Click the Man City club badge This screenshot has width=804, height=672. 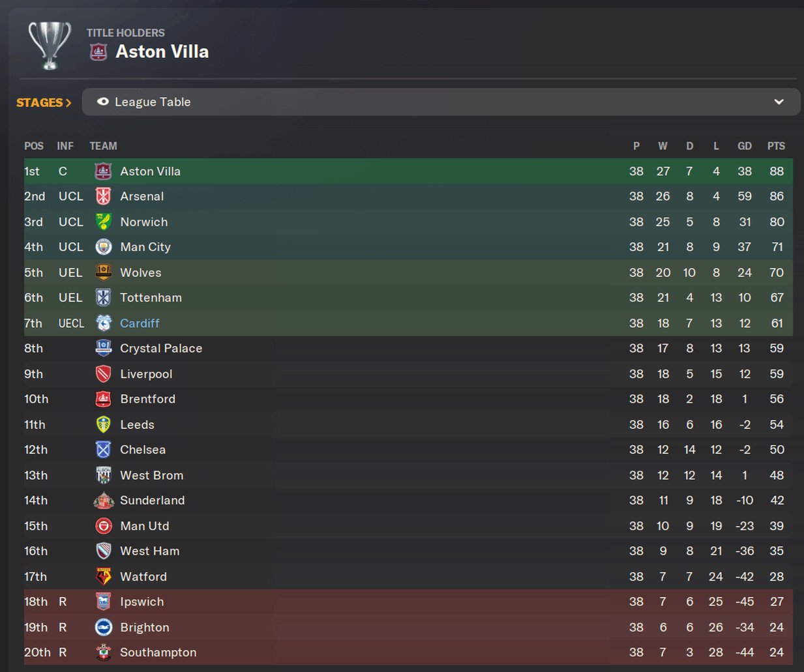tap(103, 247)
